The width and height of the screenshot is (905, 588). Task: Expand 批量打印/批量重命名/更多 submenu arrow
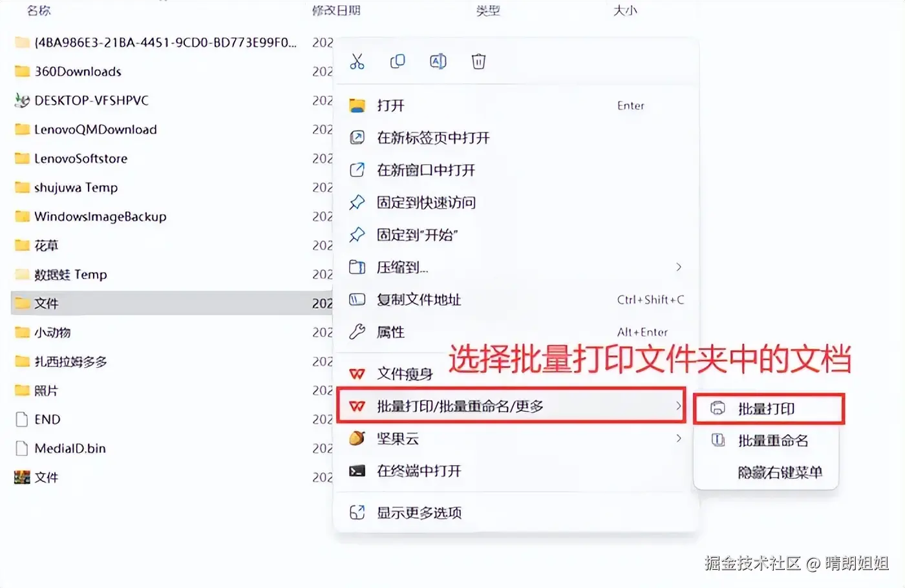[x=679, y=406]
